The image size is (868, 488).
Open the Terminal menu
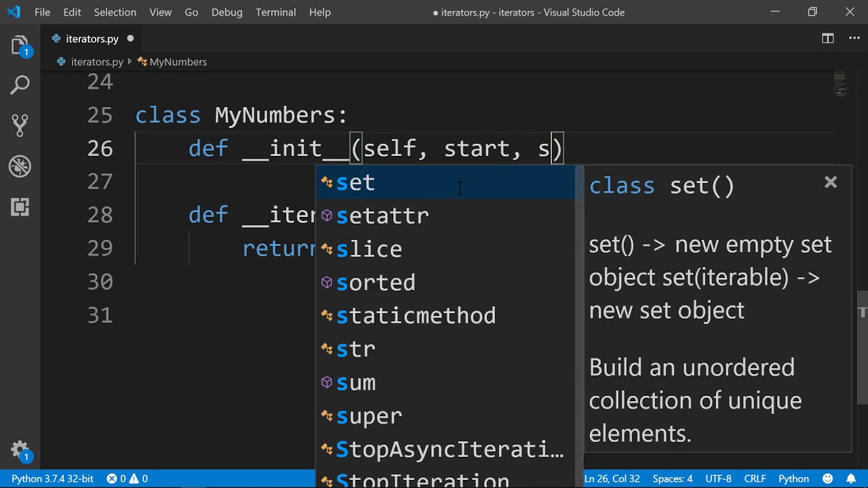point(276,12)
